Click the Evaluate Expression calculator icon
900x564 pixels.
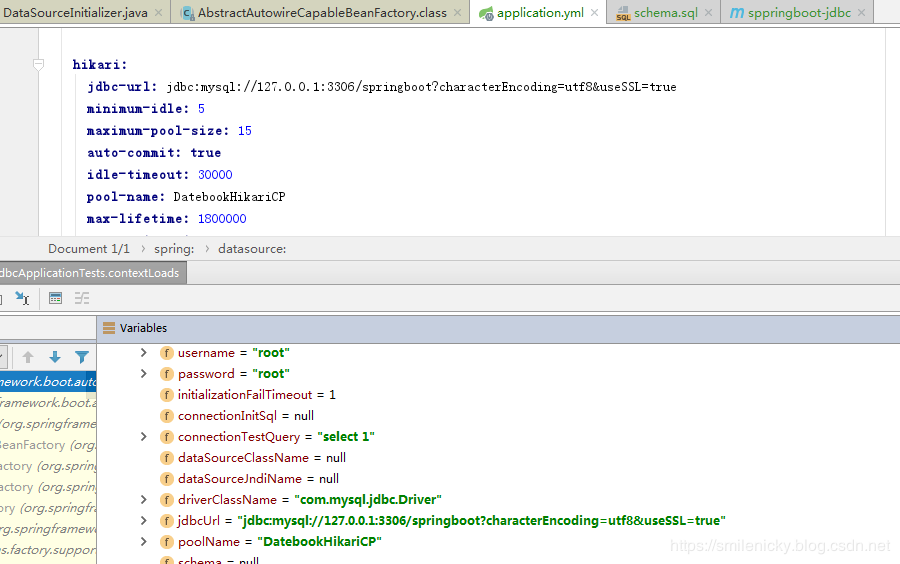(x=55, y=298)
